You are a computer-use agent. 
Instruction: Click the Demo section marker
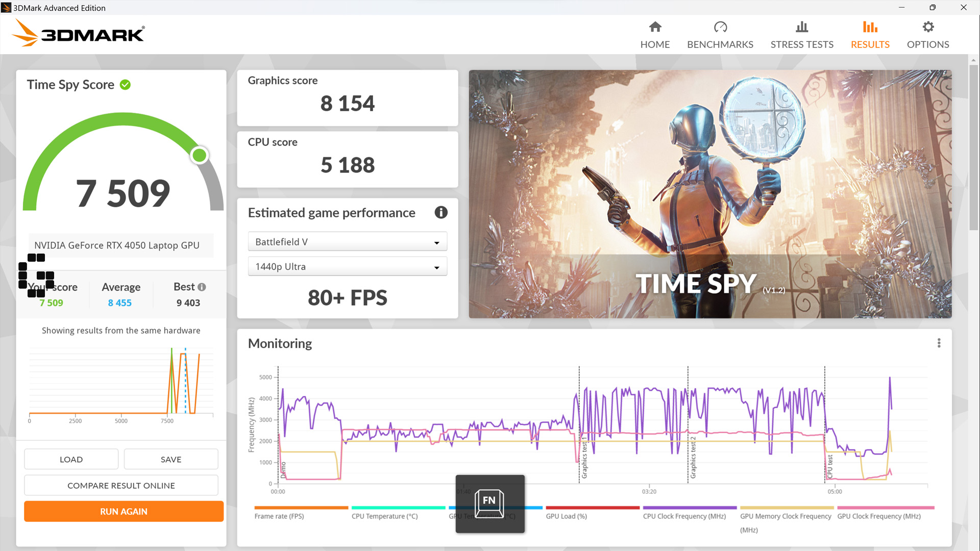[283, 470]
